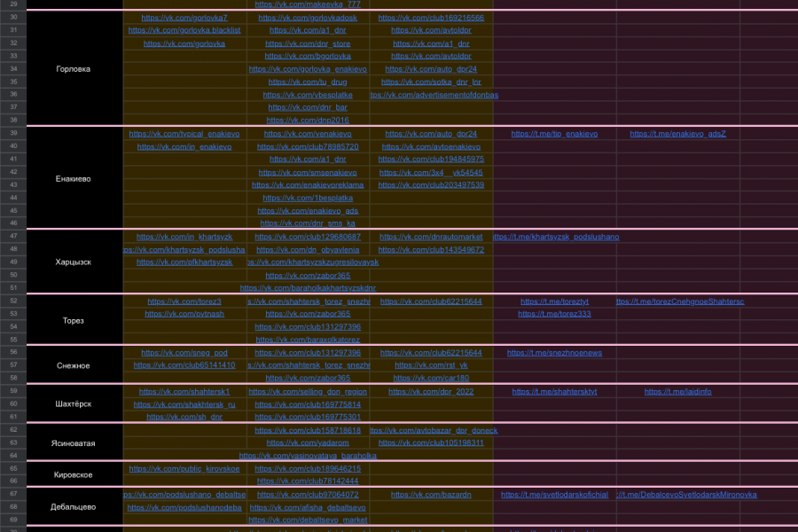Open the vk.com/avtobazar_dpr_doneck link
This screenshot has width=798, height=532.
coord(434,431)
